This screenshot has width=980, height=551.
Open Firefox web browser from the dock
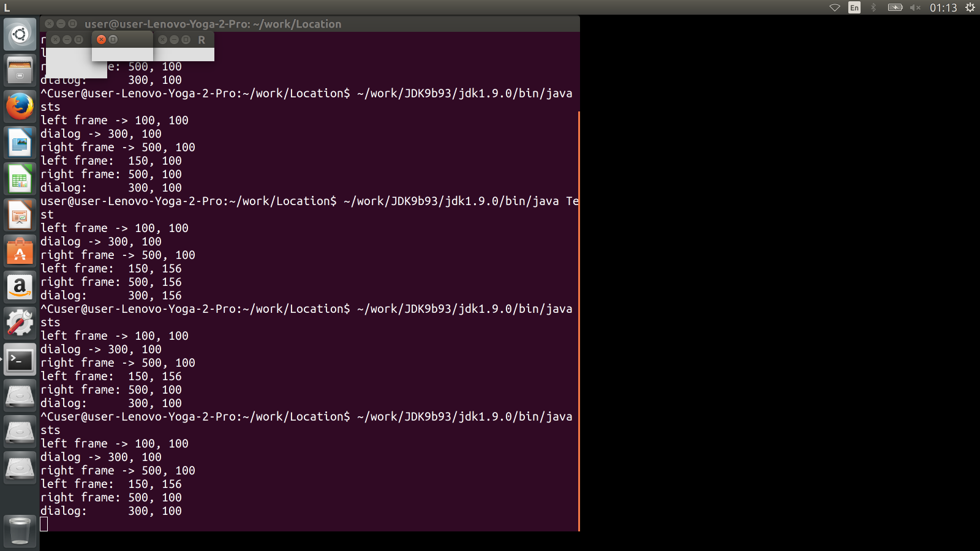[x=20, y=107]
